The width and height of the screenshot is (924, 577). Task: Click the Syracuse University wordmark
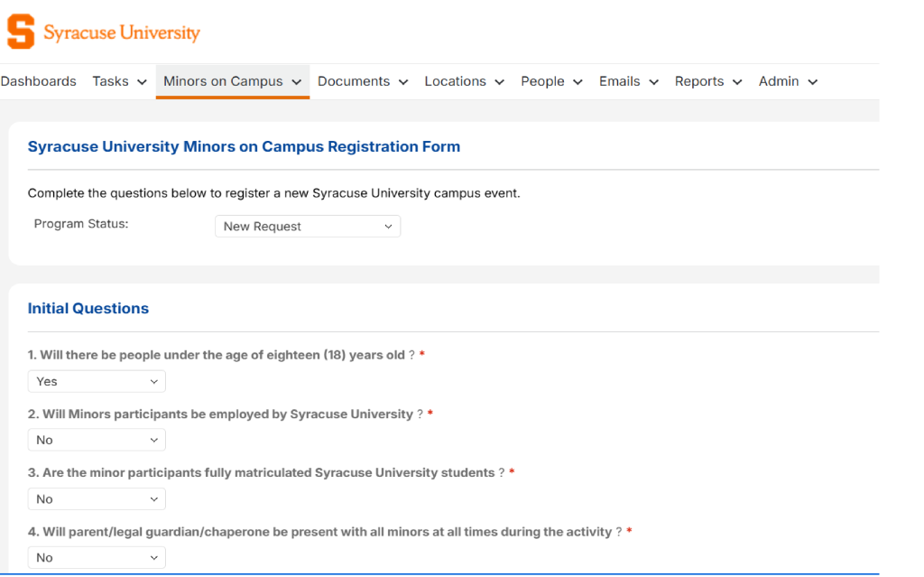(124, 32)
